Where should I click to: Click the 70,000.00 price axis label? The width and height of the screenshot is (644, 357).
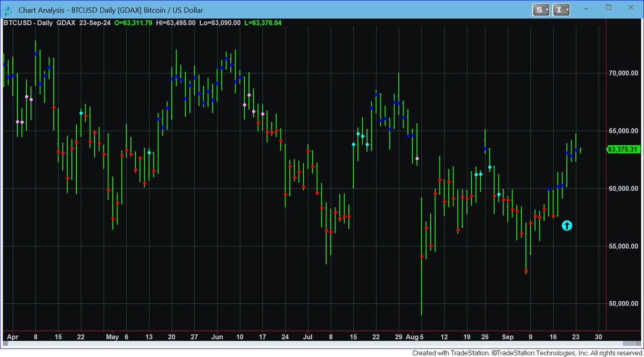tap(623, 73)
